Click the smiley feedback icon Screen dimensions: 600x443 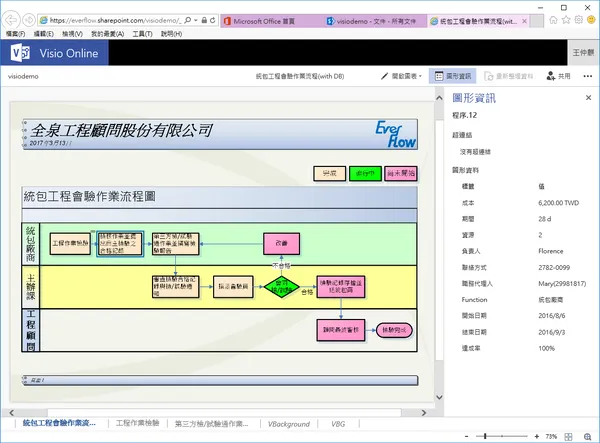591,20
